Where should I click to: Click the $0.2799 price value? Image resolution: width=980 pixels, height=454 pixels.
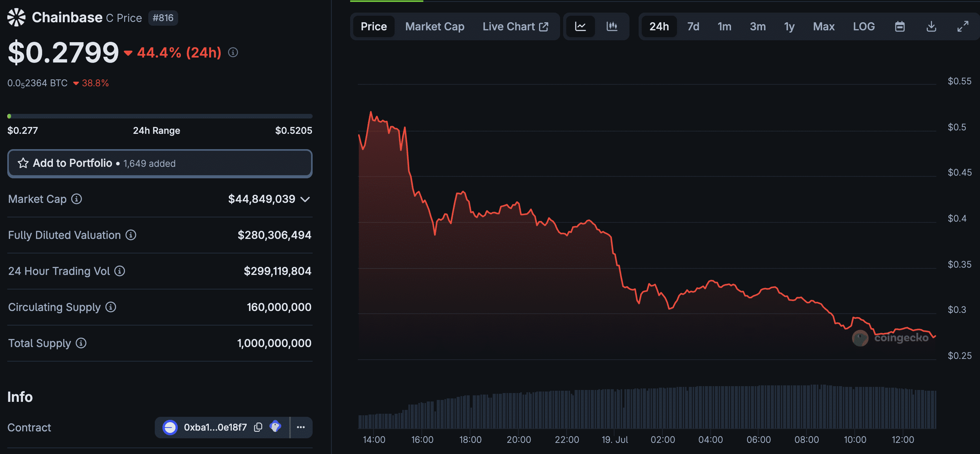click(63, 52)
